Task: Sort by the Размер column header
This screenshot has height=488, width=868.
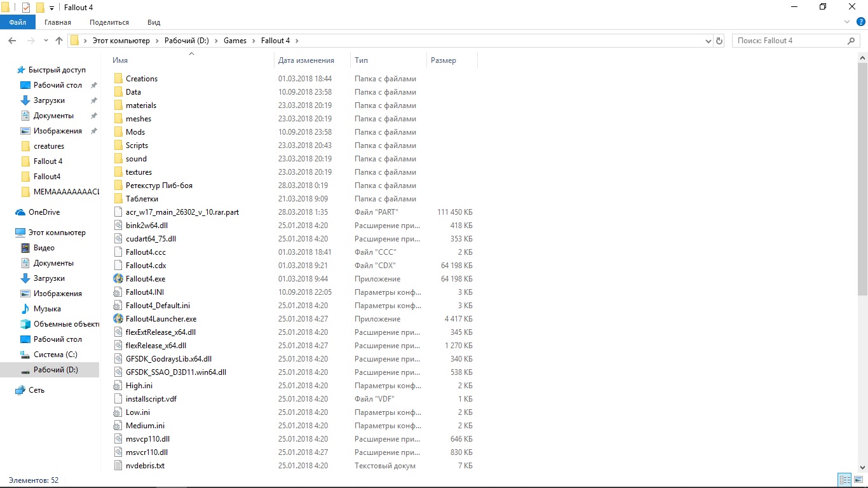Action: coord(452,60)
